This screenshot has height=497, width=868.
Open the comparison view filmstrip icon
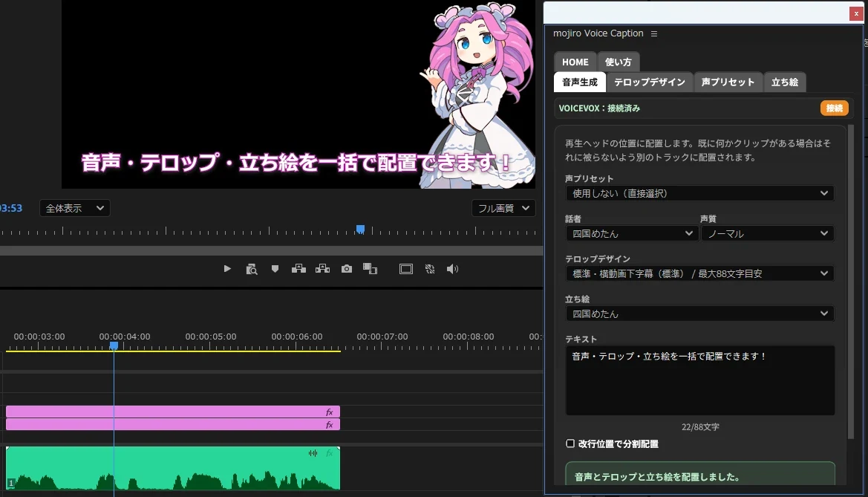coord(370,269)
